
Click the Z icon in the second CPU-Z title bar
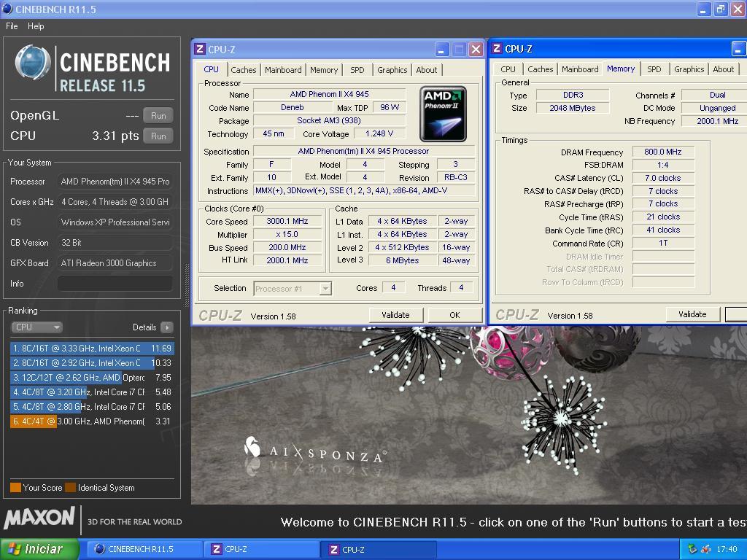point(497,49)
